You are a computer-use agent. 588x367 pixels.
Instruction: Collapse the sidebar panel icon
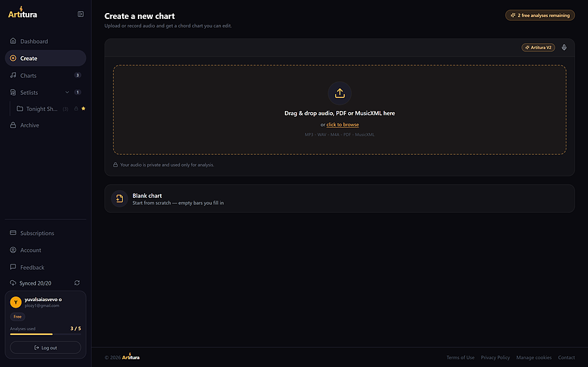click(80, 14)
